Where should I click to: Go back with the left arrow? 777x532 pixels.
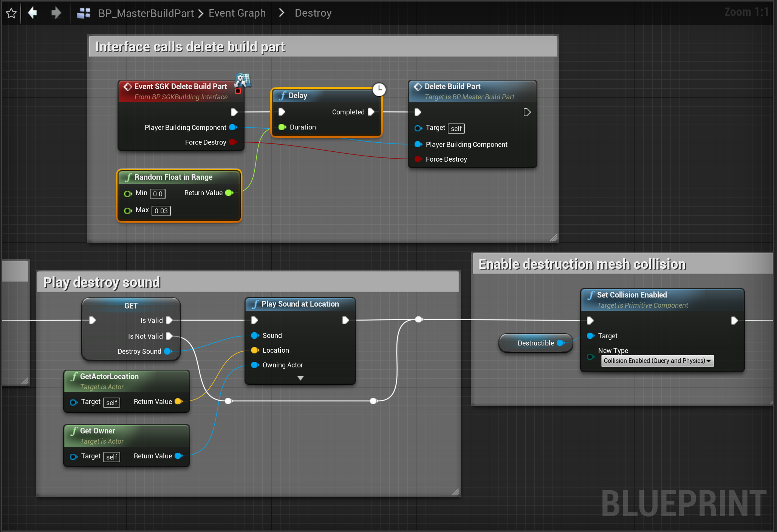(33, 13)
